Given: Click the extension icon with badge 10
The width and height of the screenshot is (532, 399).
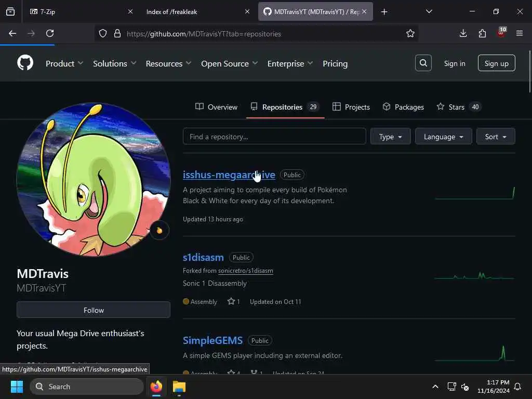Looking at the screenshot, I should click(x=501, y=33).
